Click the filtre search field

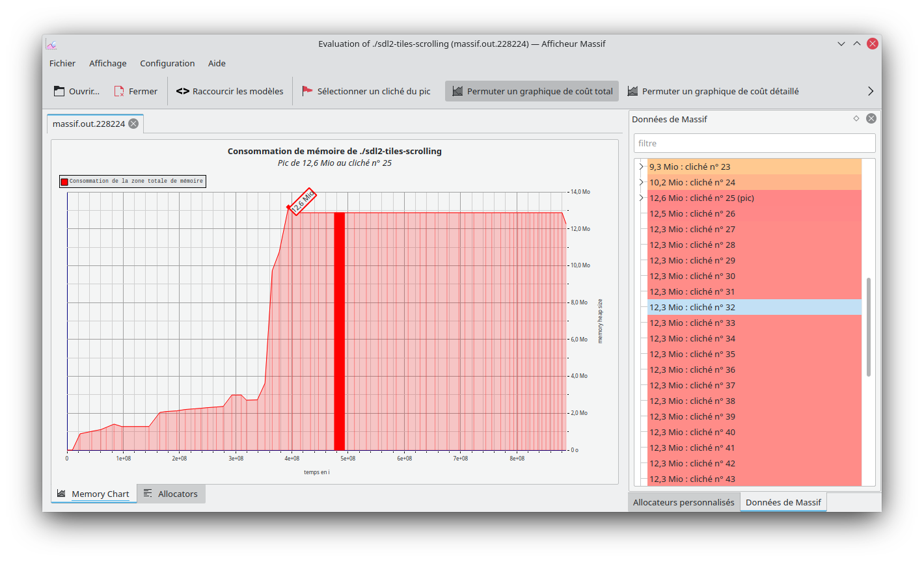[754, 143]
